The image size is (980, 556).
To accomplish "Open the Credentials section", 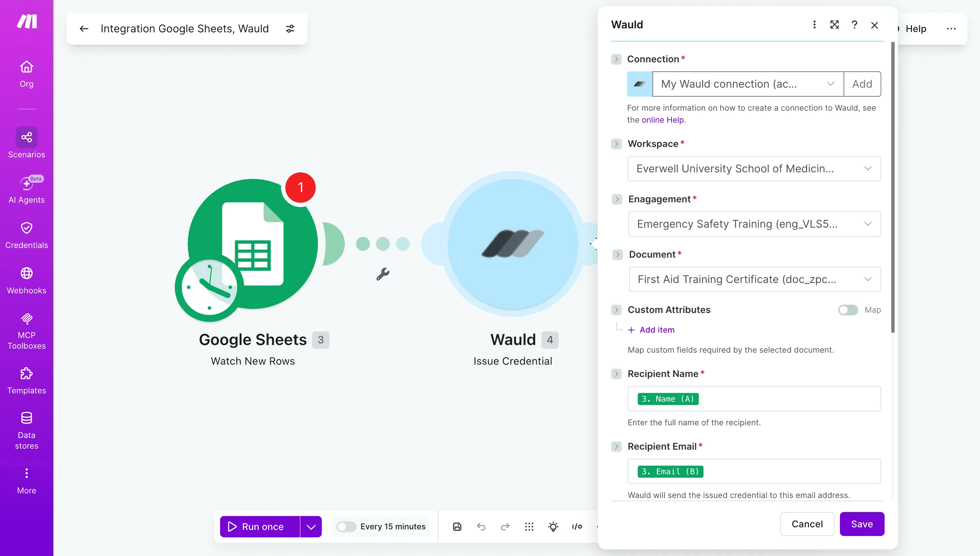I will coord(26,235).
